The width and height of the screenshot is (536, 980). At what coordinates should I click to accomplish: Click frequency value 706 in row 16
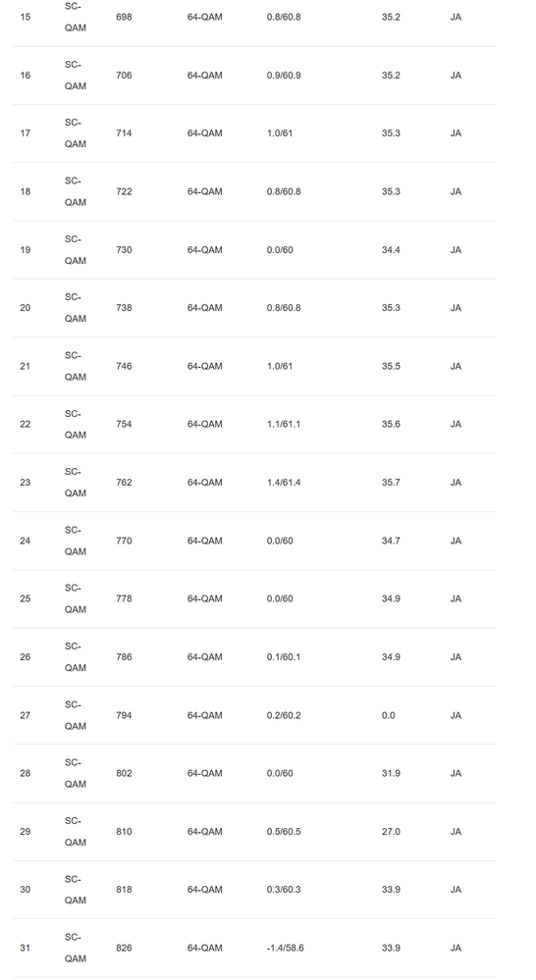124,75
